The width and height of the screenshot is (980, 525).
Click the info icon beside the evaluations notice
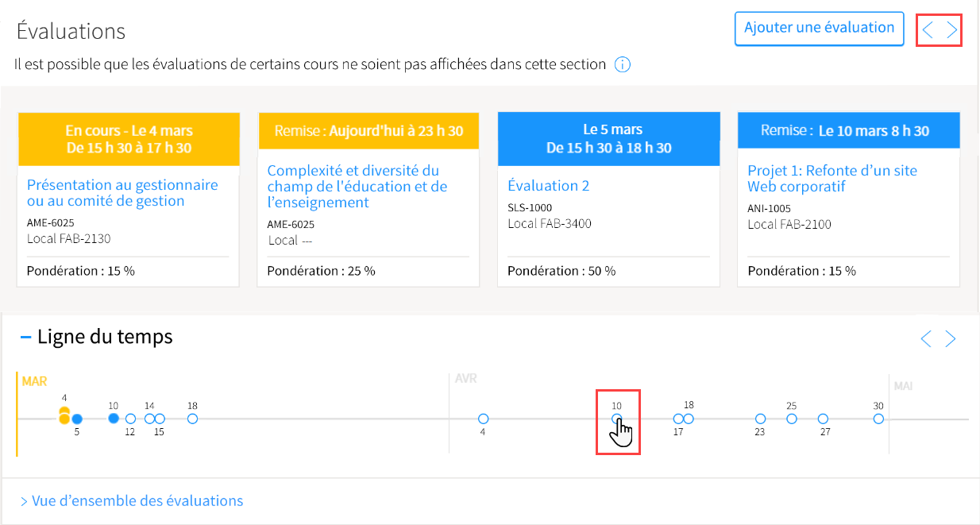623,64
